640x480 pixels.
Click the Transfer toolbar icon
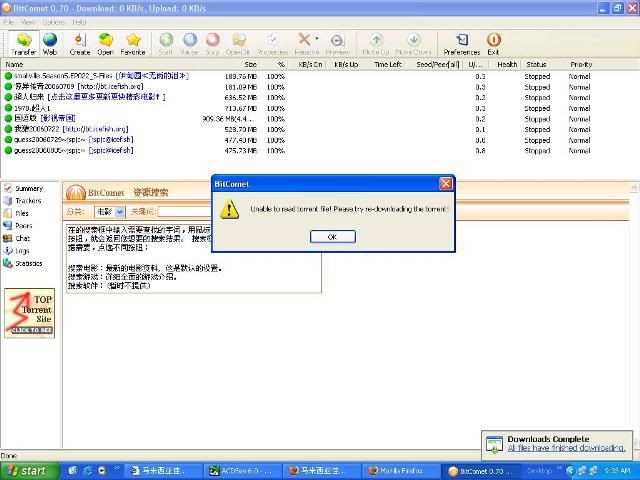[22, 42]
